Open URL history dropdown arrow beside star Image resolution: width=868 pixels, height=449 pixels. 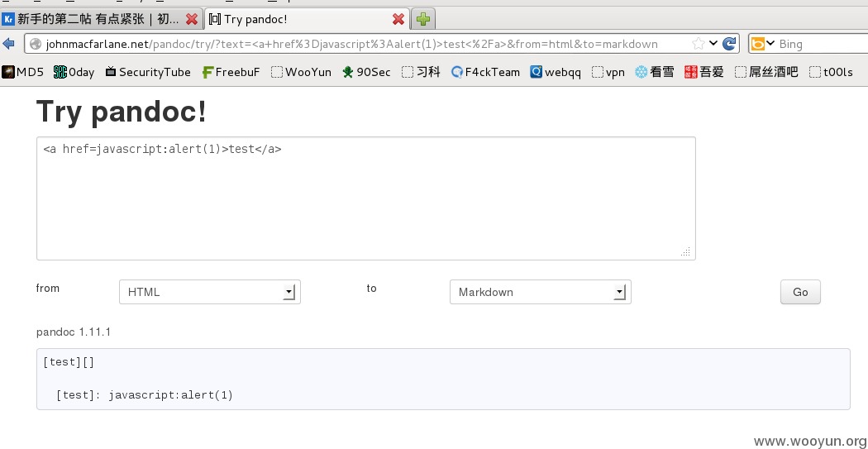pyautogui.click(x=713, y=44)
